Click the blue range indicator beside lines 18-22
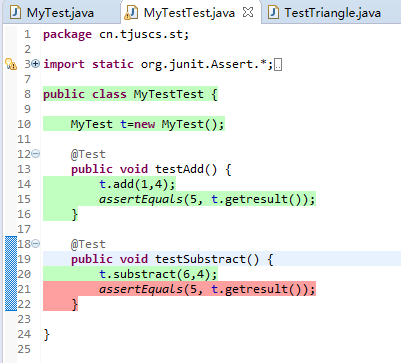 tap(11, 273)
